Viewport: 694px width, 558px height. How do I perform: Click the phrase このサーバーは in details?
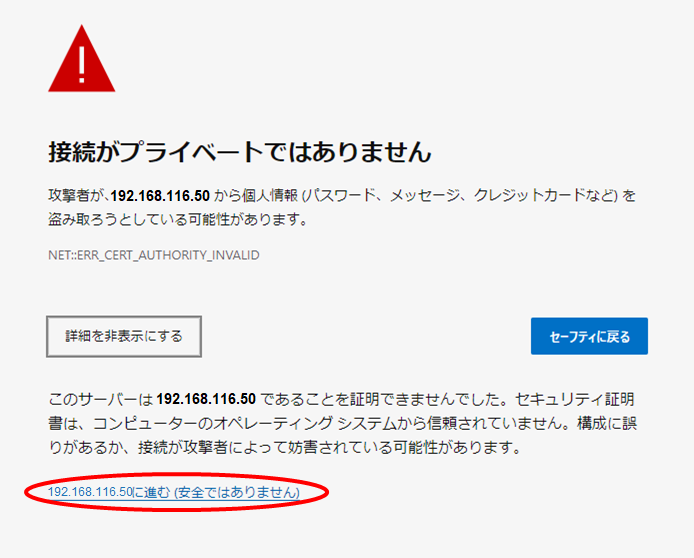coord(100,399)
